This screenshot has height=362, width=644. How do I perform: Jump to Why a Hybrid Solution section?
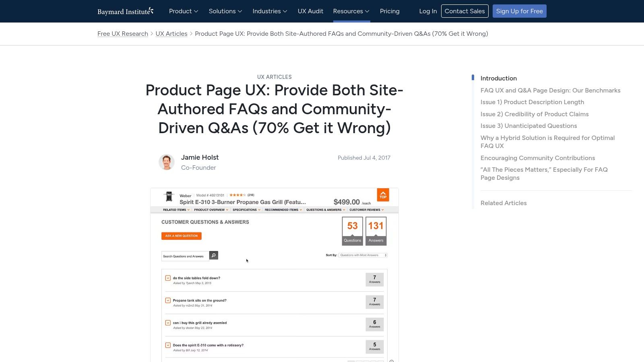tap(547, 142)
